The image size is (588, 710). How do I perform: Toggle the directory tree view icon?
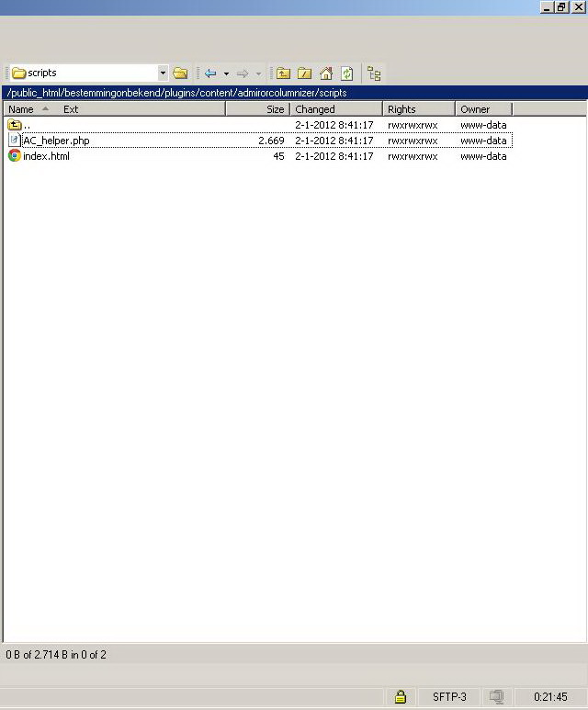click(374, 73)
